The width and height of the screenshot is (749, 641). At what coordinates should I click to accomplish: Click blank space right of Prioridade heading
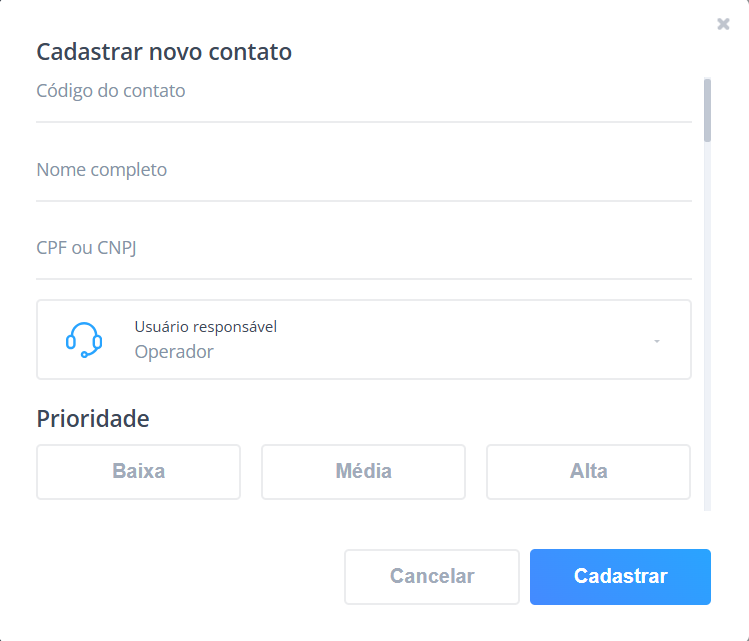click(420, 419)
